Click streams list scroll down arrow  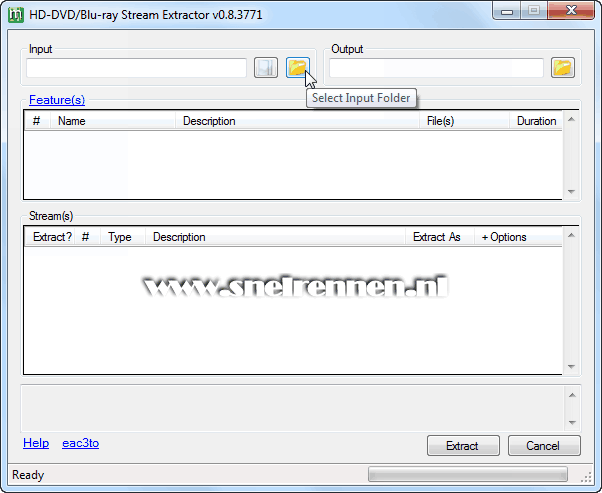tap(571, 366)
